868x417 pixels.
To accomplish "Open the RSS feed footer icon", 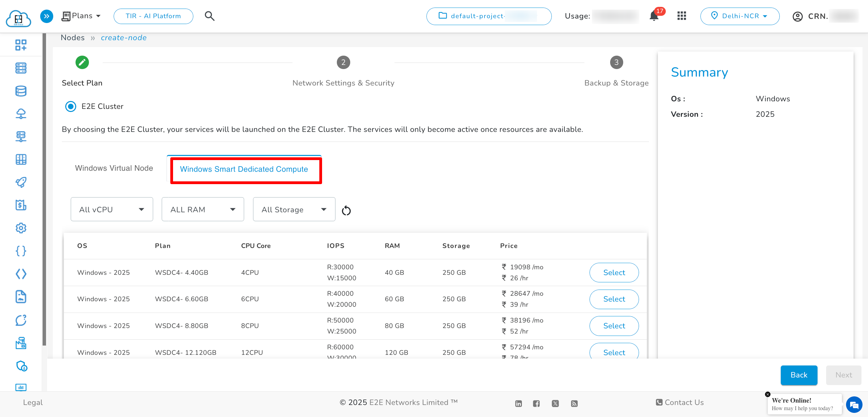I will [x=574, y=404].
